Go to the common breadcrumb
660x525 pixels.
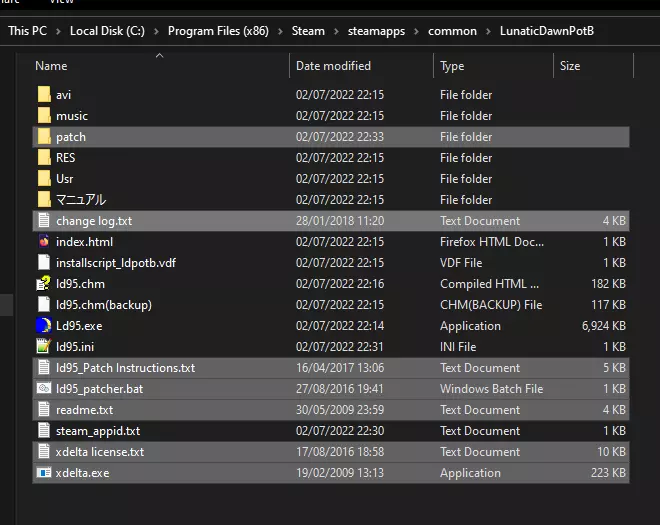[452, 31]
